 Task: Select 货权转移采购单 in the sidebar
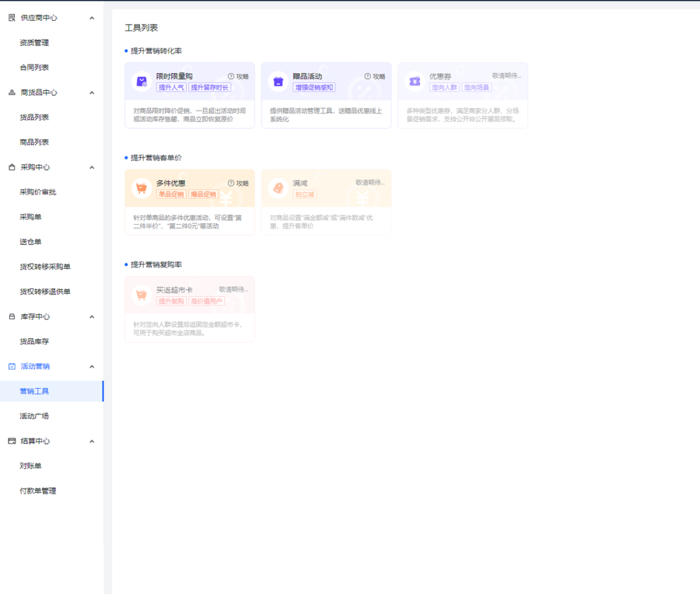45,267
